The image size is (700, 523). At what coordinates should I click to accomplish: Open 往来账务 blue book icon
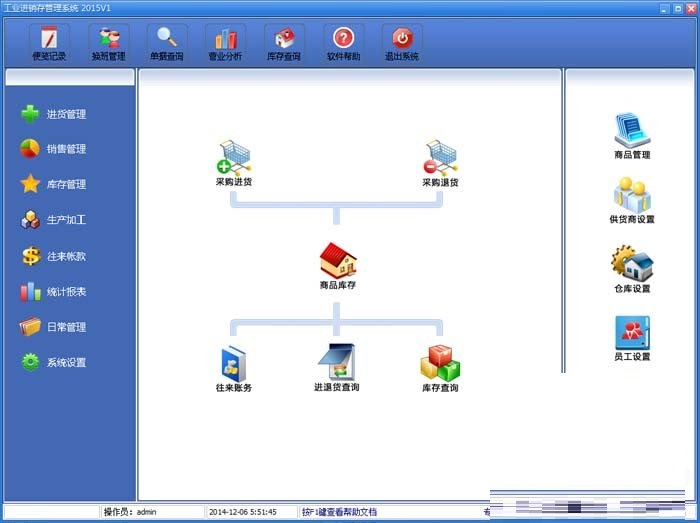pyautogui.click(x=234, y=369)
